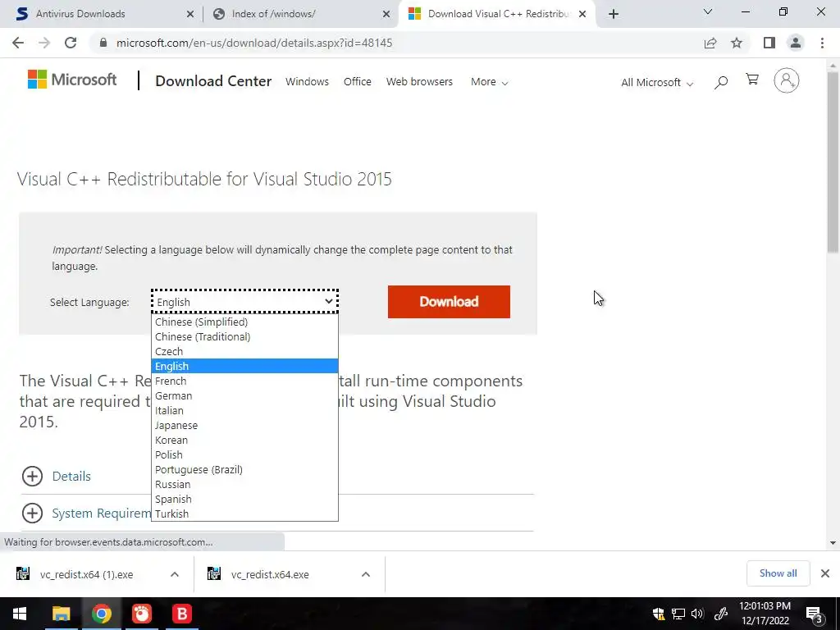Click the browser back arrow
Viewport: 840px width, 630px height.
(x=18, y=43)
